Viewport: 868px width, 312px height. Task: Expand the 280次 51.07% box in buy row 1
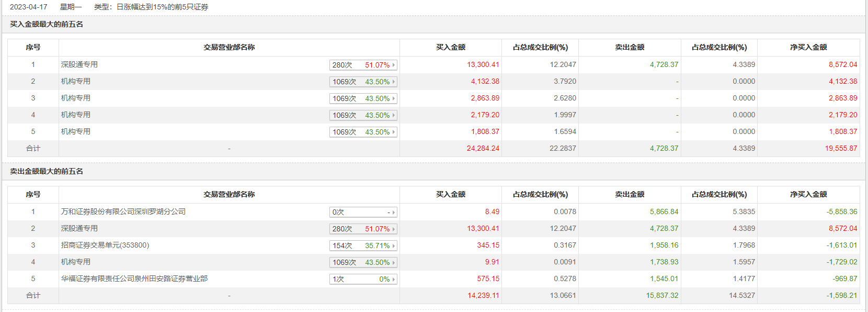pyautogui.click(x=363, y=65)
